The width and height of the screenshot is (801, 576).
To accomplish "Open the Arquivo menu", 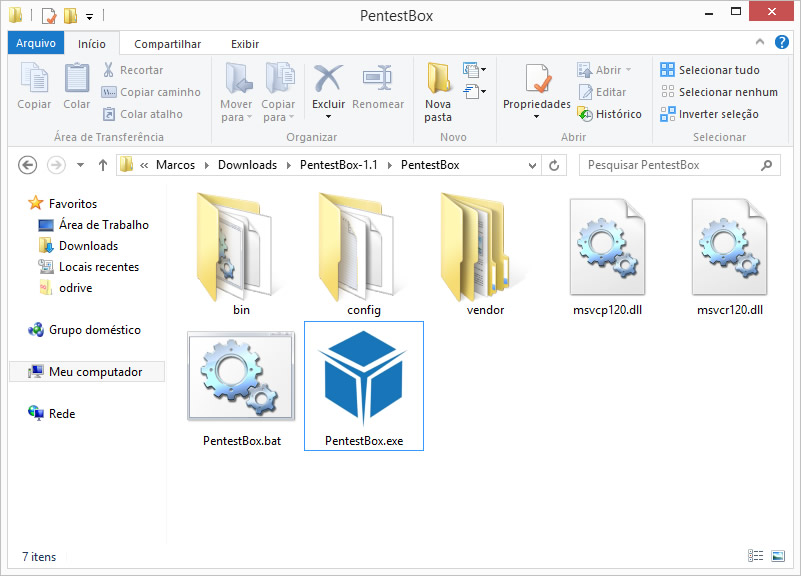I will [x=36, y=43].
